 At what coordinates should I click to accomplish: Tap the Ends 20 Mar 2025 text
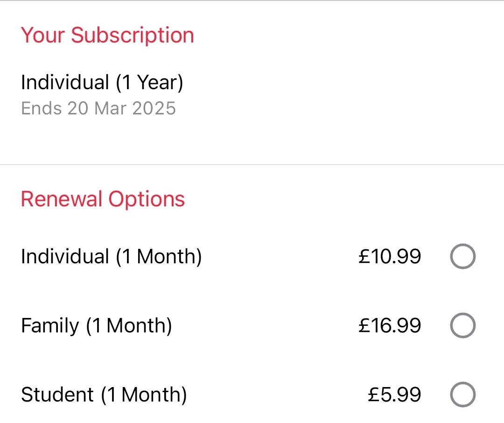pyautogui.click(x=98, y=108)
